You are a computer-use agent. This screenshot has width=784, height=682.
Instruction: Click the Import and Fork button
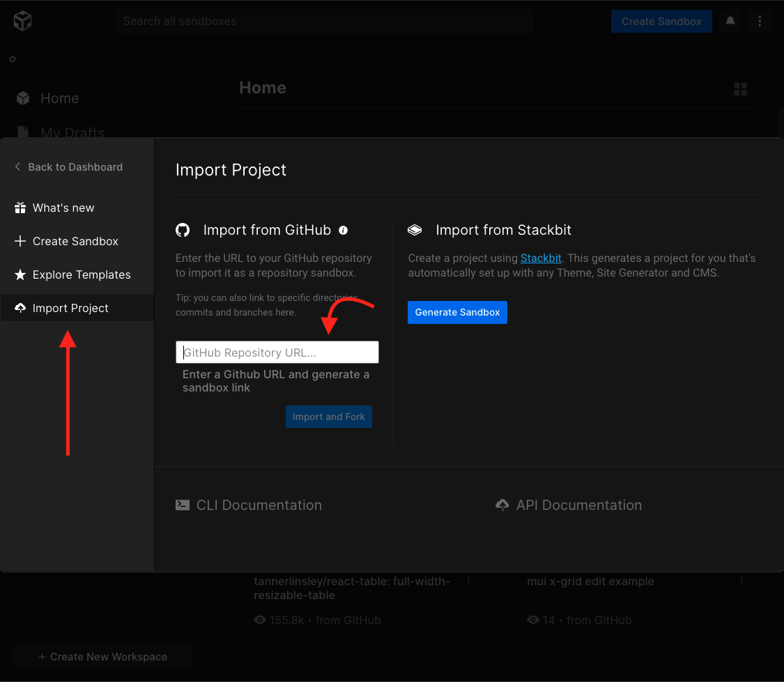[328, 416]
